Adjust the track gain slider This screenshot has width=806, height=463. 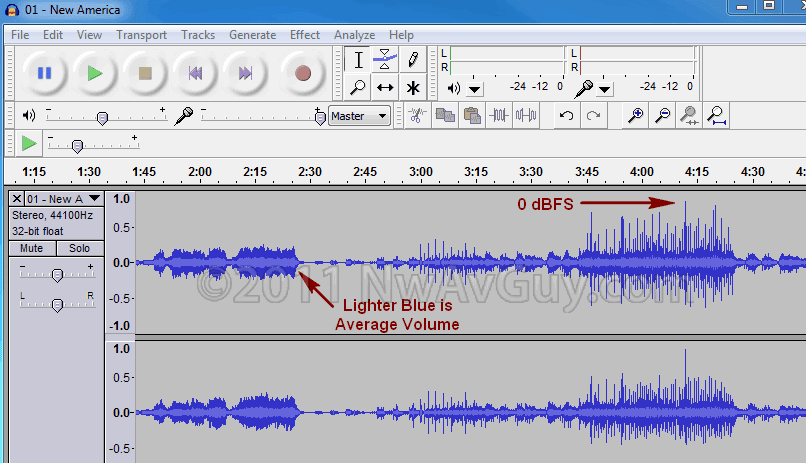pyautogui.click(x=57, y=274)
